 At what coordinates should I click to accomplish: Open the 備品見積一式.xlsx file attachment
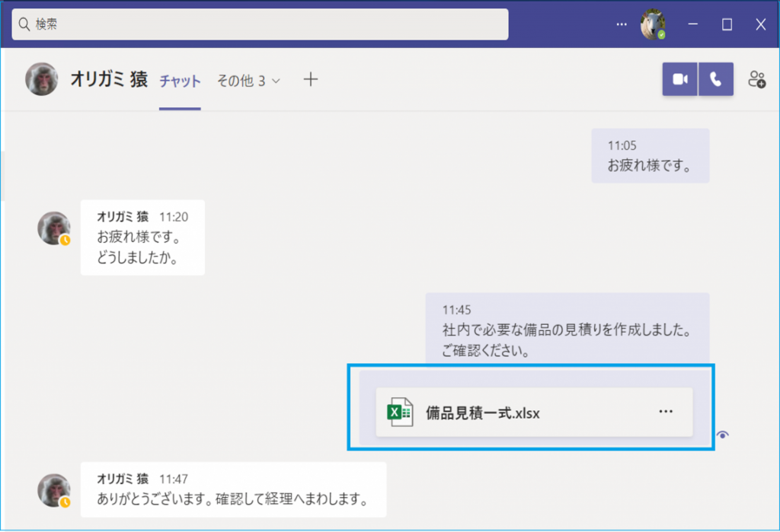pos(481,413)
